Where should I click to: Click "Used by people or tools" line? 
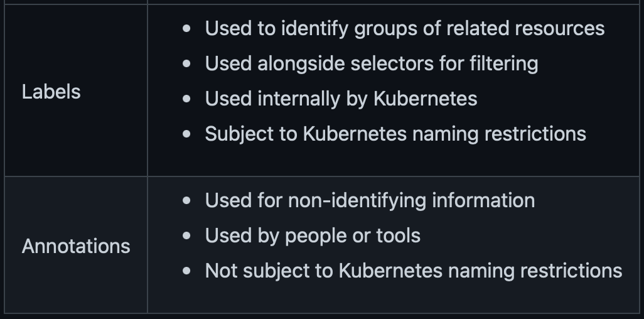313,235
